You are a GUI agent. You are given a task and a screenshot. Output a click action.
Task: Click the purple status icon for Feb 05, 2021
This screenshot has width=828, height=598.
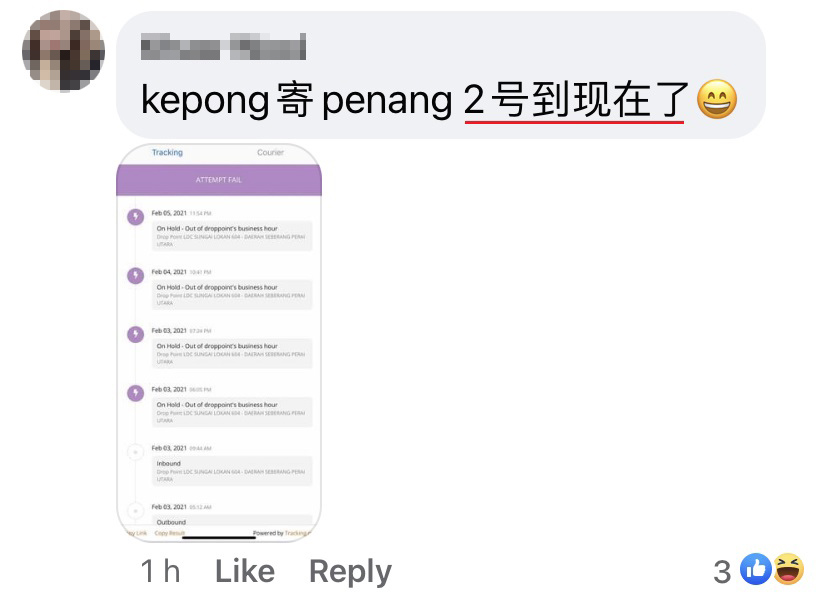pyautogui.click(x=136, y=217)
